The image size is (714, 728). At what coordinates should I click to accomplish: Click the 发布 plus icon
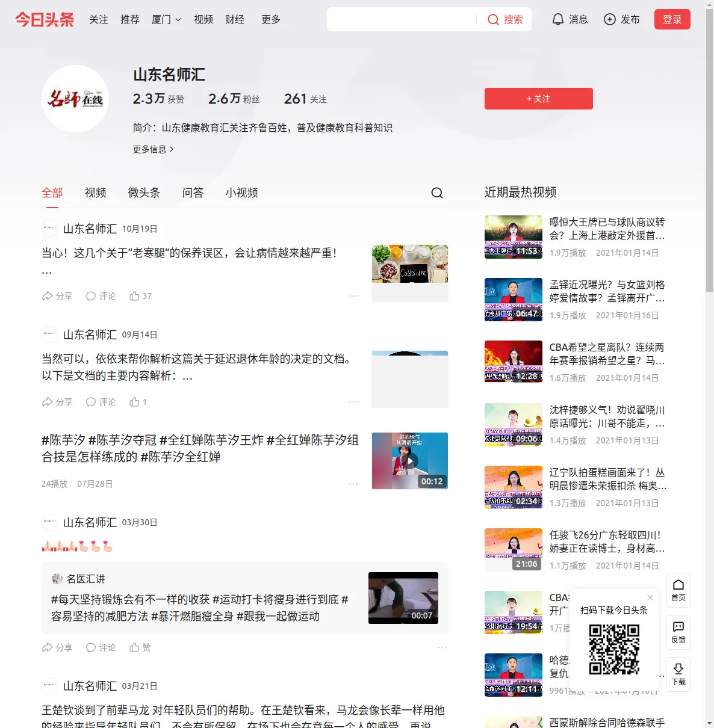(622, 19)
